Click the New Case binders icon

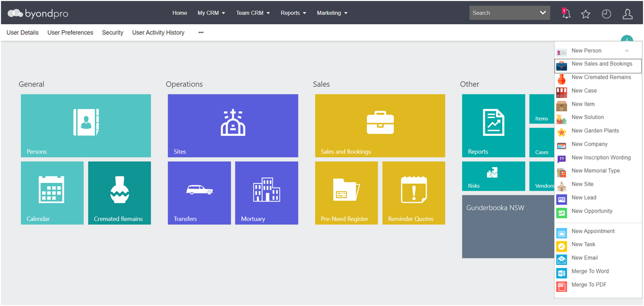coord(562,93)
